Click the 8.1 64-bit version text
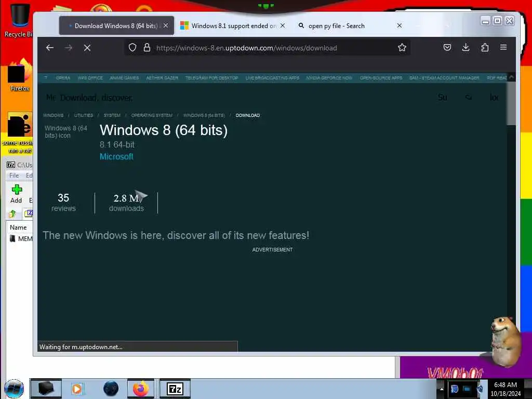This screenshot has width=532, height=399. click(x=117, y=145)
